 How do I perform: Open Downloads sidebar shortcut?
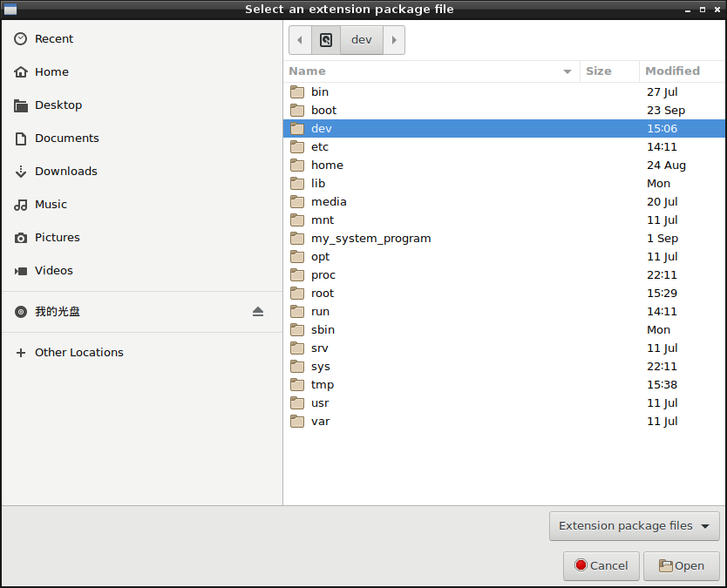click(x=142, y=172)
